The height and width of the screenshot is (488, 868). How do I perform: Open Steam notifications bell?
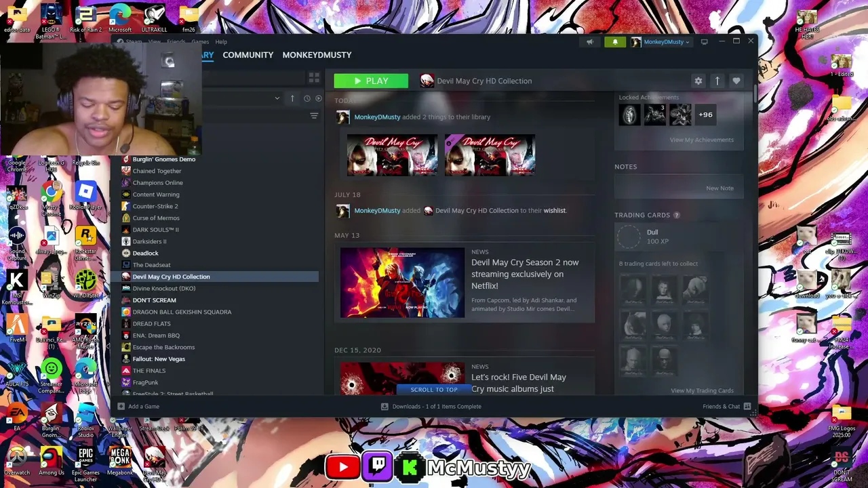pos(615,42)
